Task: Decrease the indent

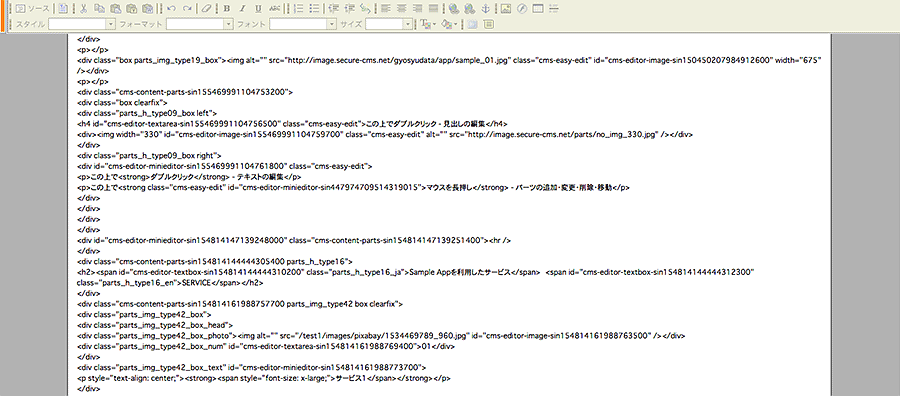Action: coord(334,9)
